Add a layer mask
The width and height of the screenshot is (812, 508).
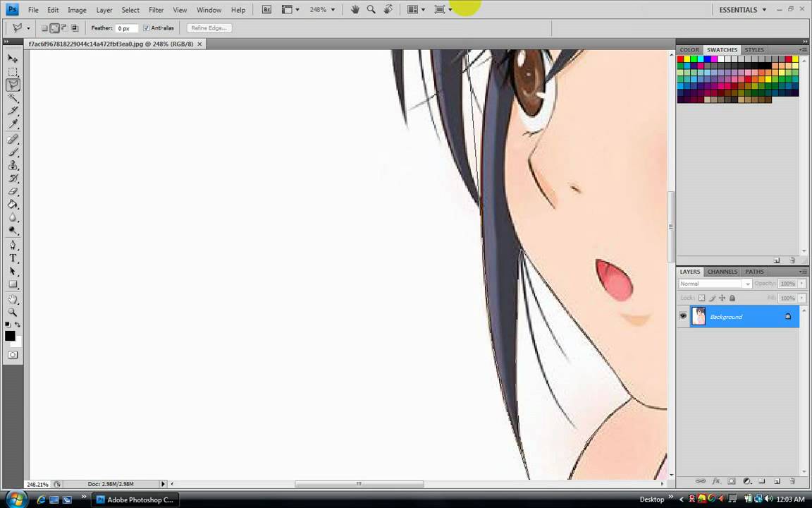(731, 481)
